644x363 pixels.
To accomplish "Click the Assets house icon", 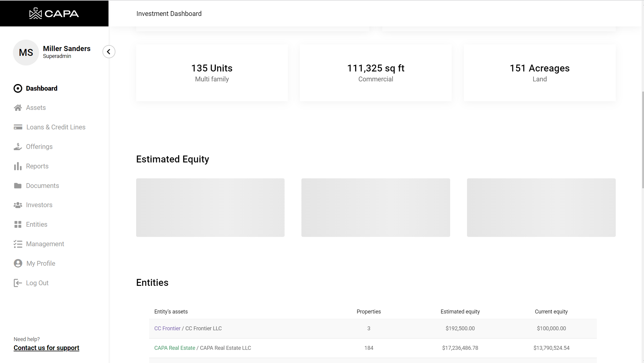I will coord(18,108).
